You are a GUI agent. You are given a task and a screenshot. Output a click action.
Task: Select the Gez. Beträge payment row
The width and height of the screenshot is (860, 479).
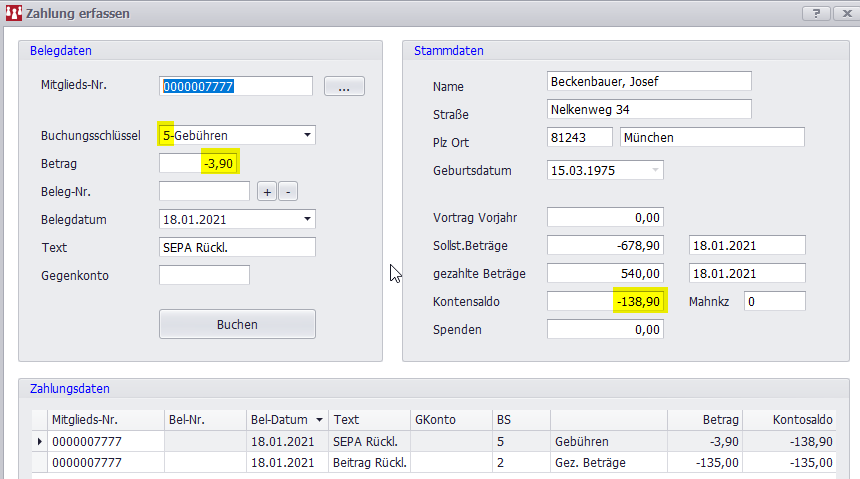[400, 462]
